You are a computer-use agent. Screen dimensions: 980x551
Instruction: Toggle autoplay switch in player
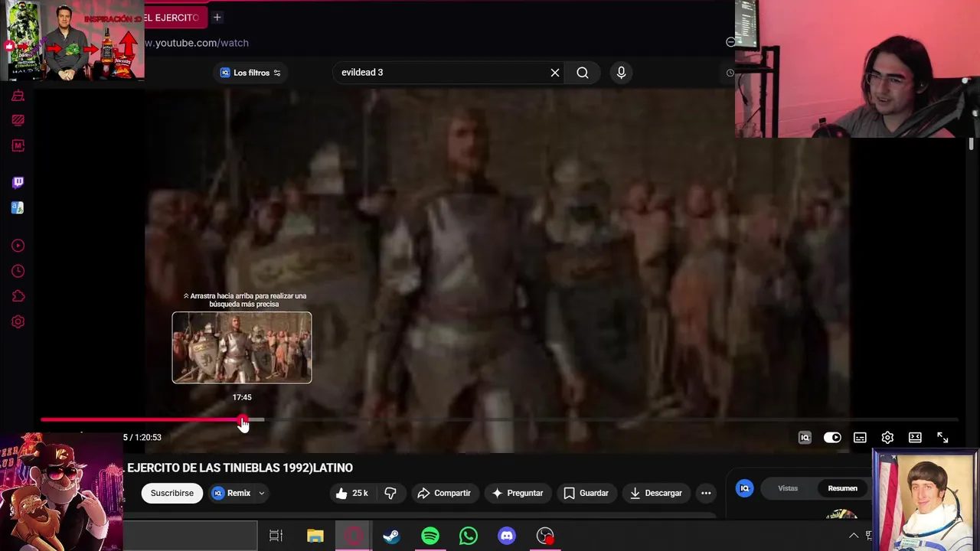[832, 438]
